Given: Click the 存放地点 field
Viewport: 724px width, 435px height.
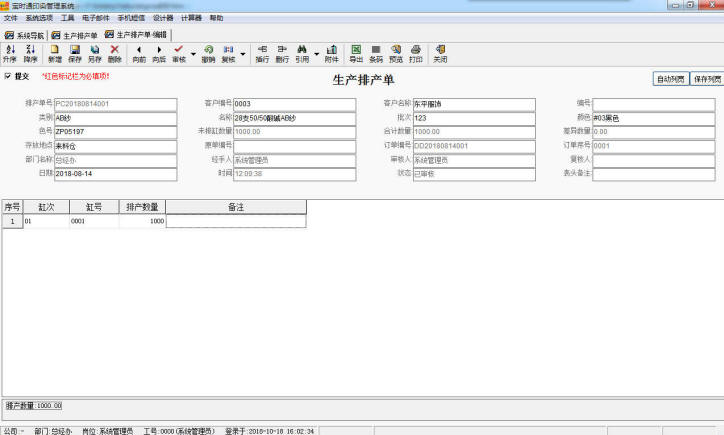Looking at the screenshot, I should pos(115,146).
